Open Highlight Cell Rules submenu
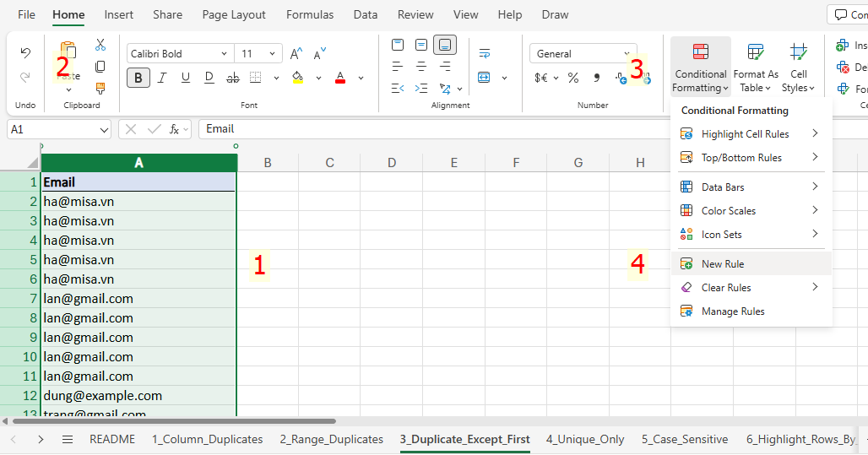 [x=751, y=134]
